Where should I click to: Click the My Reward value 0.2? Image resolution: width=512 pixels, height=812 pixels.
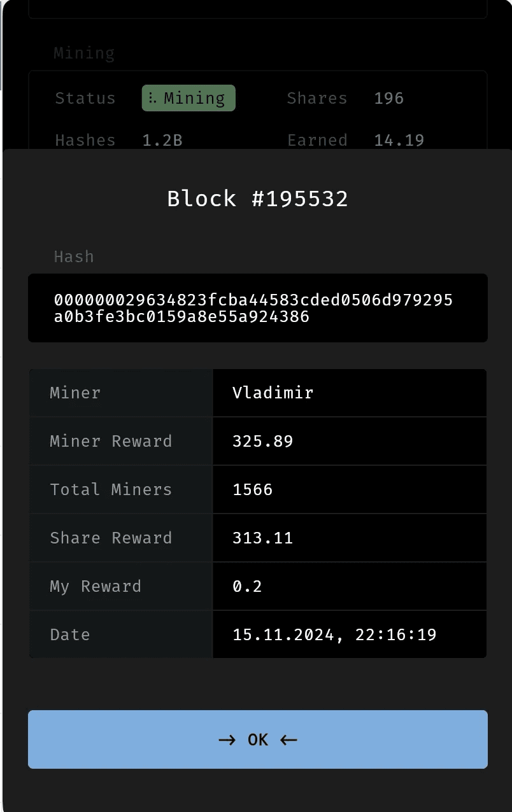pos(248,586)
